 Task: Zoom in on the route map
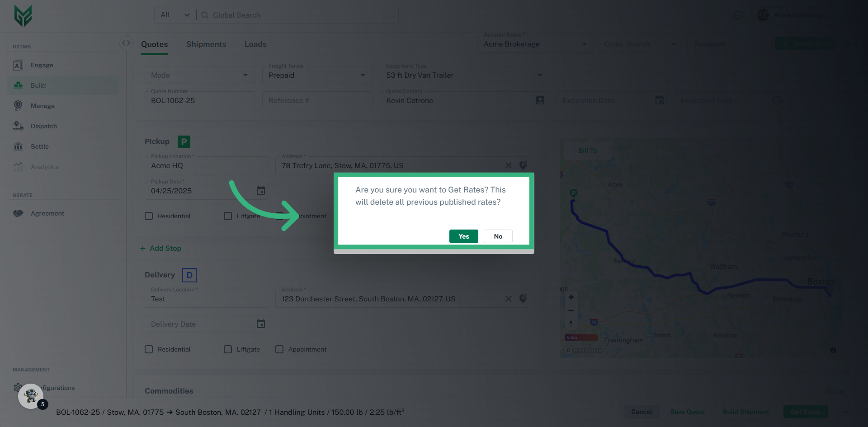571,297
